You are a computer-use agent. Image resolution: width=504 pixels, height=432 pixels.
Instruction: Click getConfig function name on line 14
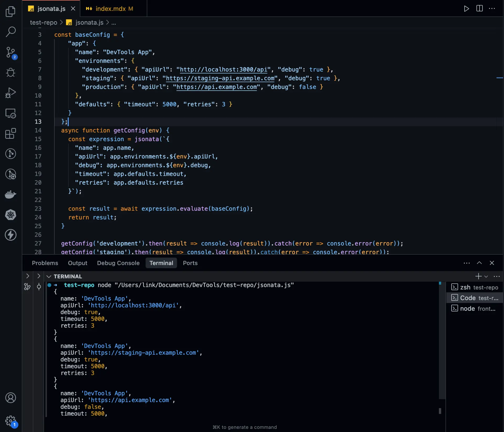[129, 130]
